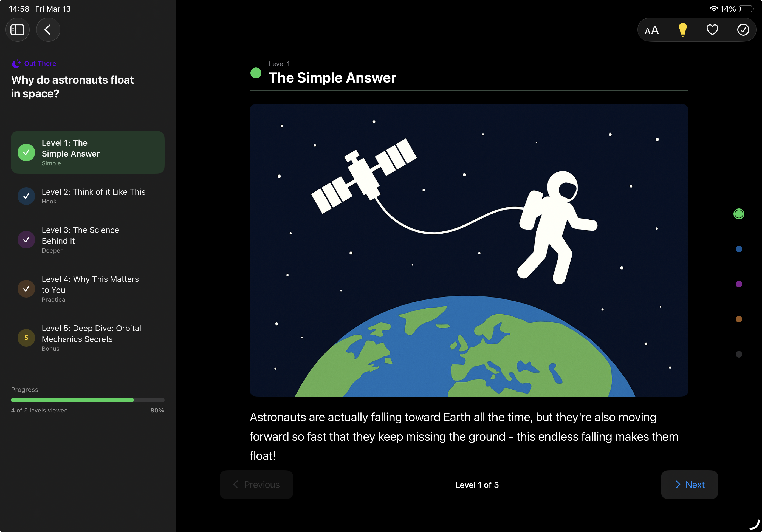Collapse the sidebar panel
This screenshot has width=762, height=532.
(17, 30)
